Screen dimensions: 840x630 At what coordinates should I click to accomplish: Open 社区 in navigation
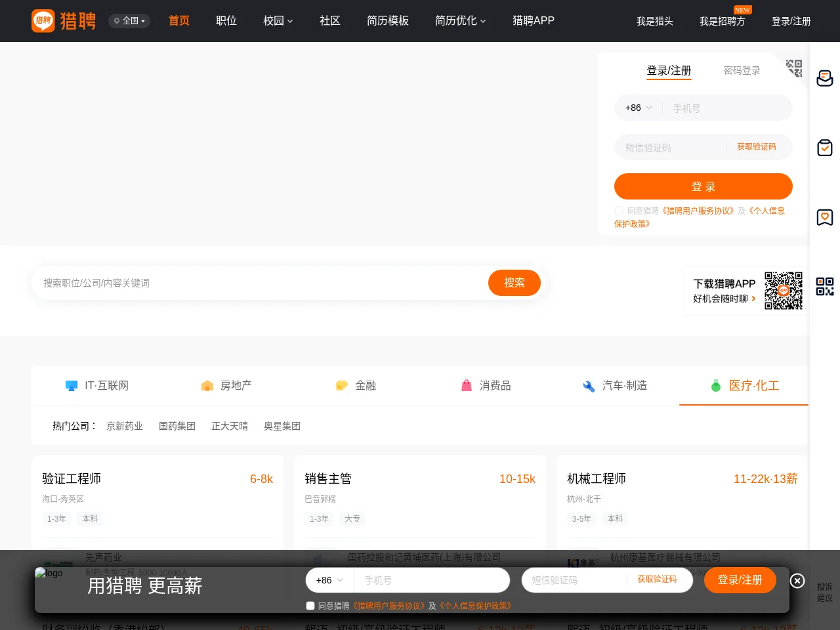pos(330,21)
